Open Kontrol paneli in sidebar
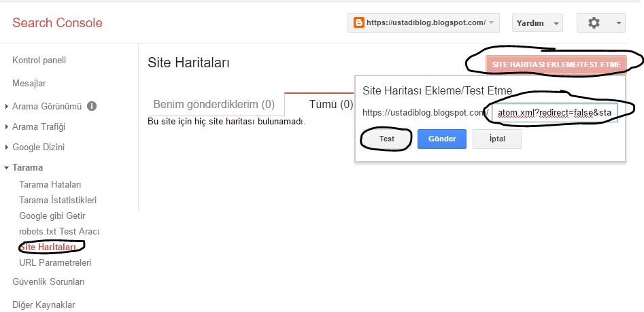The height and width of the screenshot is (312, 644). click(x=39, y=60)
